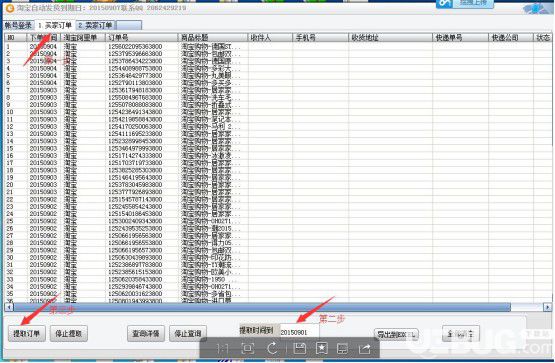Screen dimensions: 555x363
Task: Click the 快递公司 column header
Action: 510,38
